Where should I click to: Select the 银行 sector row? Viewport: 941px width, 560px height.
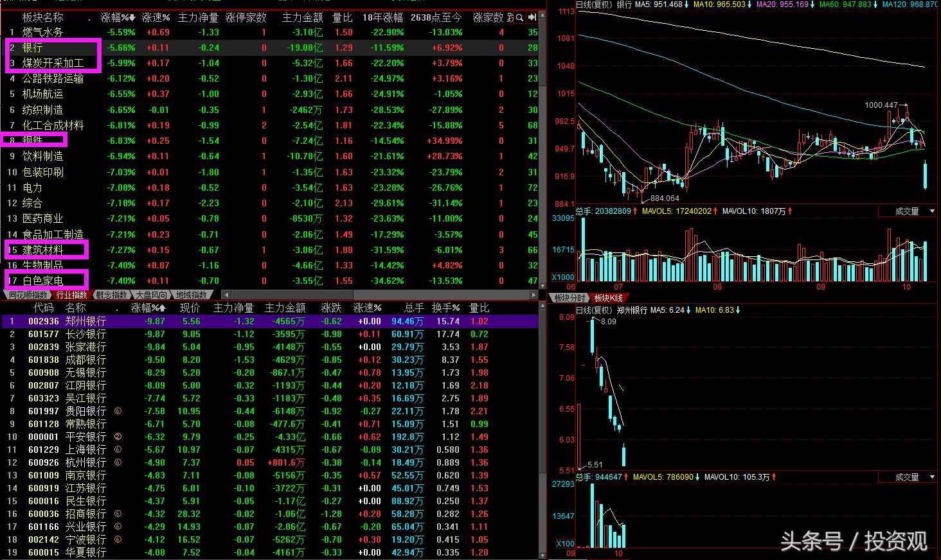click(x=269, y=48)
